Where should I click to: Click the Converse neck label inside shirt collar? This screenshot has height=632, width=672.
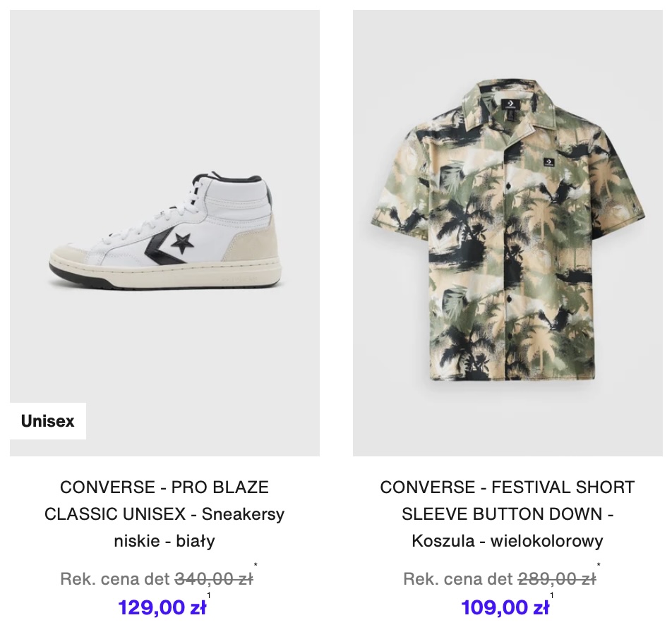pyautogui.click(x=511, y=105)
